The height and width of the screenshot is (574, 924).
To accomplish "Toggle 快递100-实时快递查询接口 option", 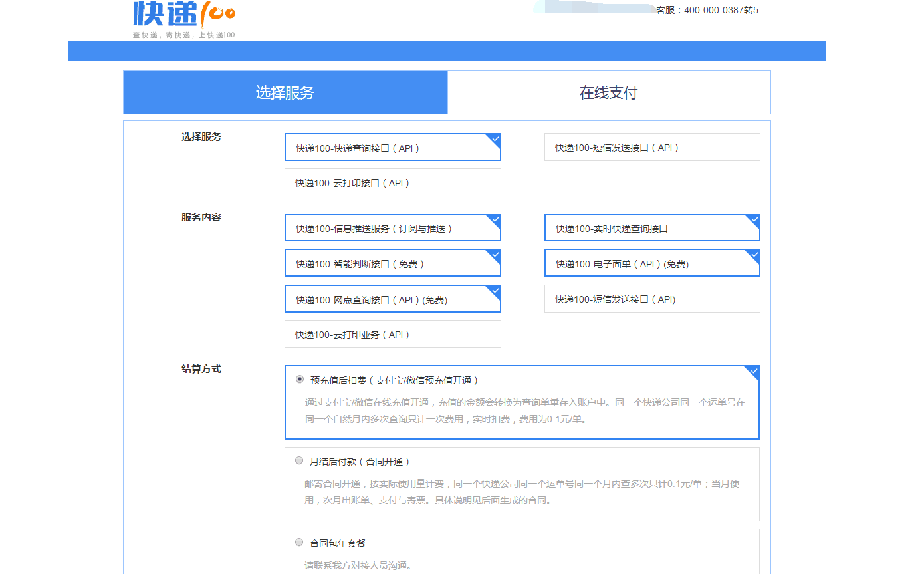I will point(651,228).
